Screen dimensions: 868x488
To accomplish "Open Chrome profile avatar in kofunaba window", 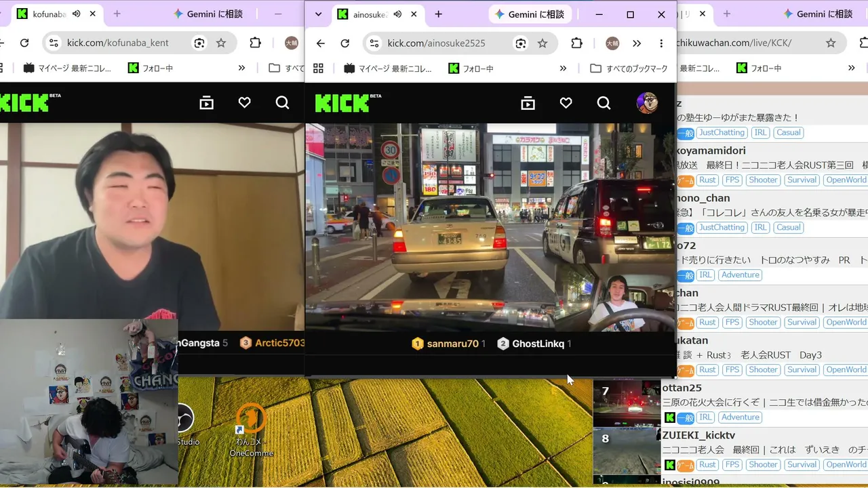I will (x=292, y=43).
